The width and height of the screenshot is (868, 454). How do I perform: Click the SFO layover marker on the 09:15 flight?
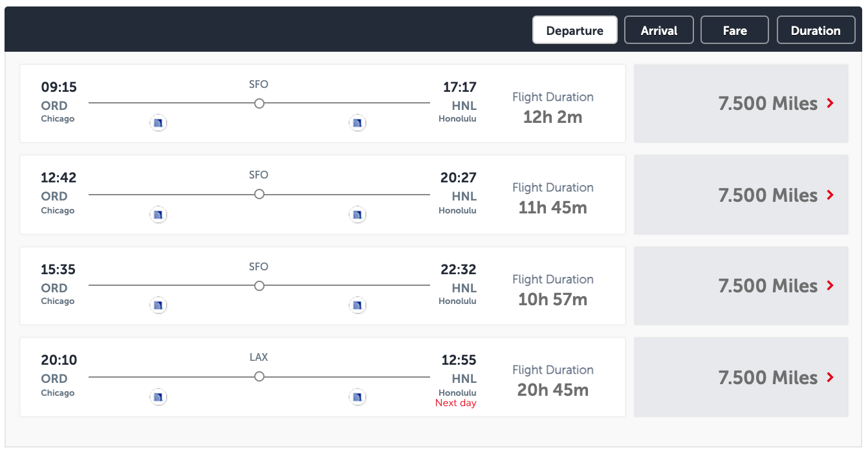tap(259, 103)
